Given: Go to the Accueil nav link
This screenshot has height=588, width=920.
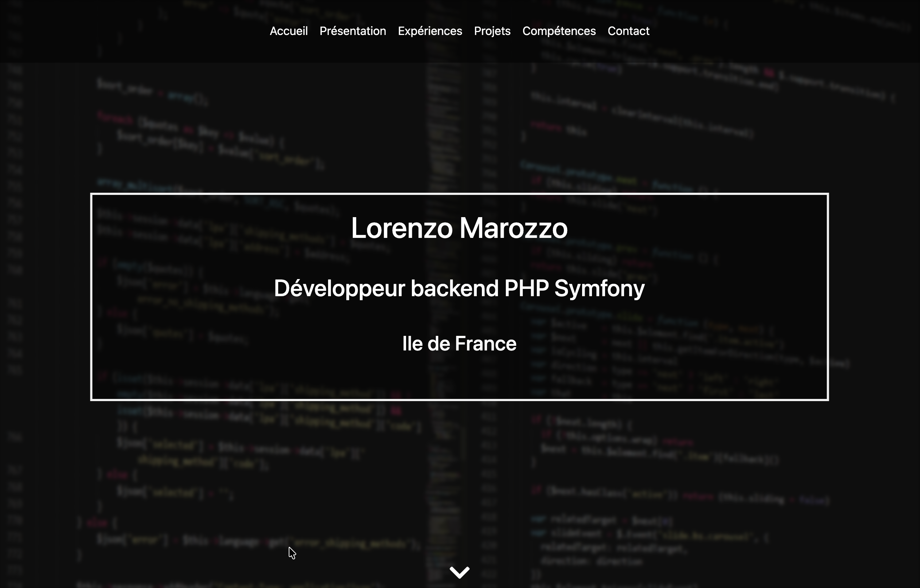Looking at the screenshot, I should (x=288, y=31).
